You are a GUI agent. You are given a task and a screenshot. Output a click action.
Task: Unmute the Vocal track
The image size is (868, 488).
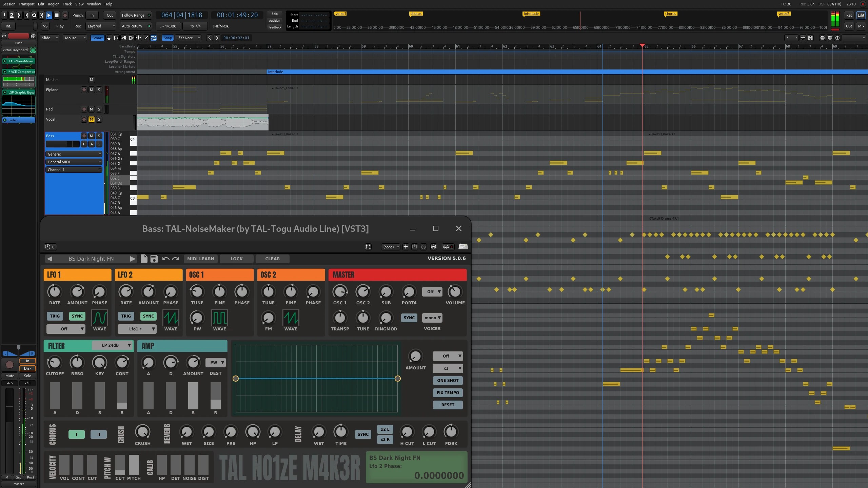click(x=91, y=119)
